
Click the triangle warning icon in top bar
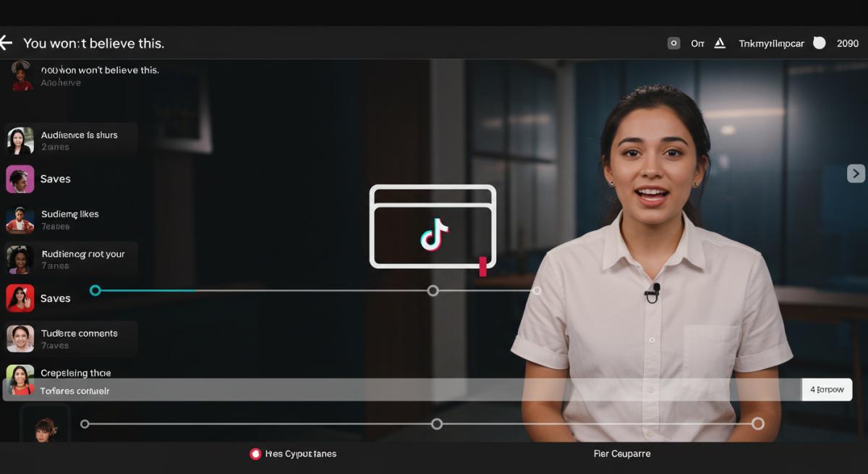(720, 43)
